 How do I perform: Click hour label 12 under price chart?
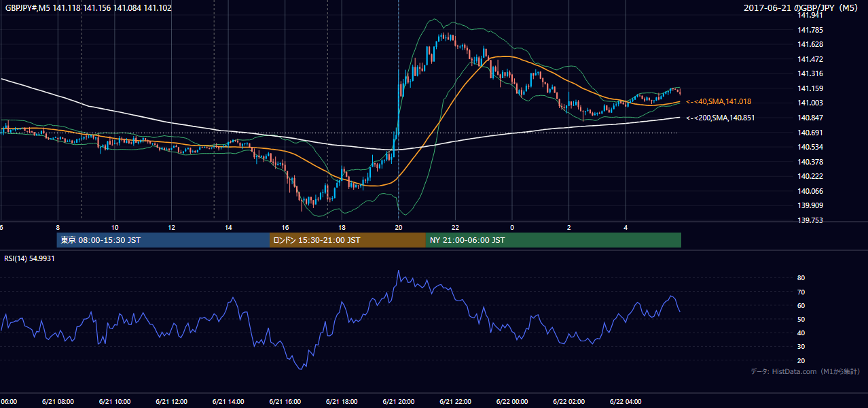pyautogui.click(x=171, y=227)
